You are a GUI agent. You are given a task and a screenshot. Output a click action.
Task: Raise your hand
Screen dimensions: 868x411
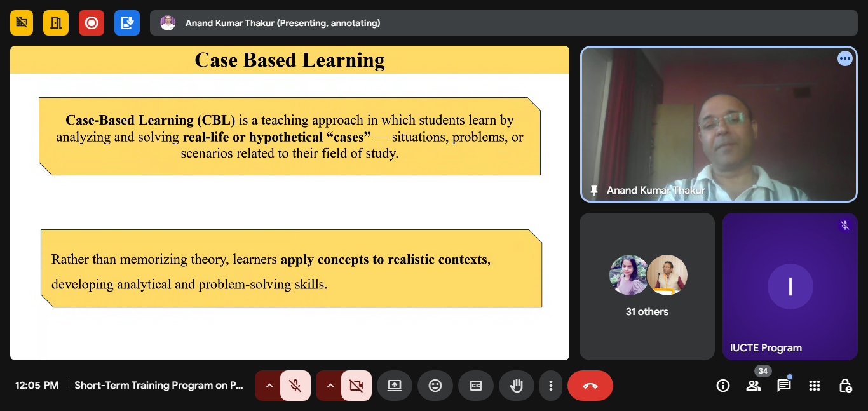tap(517, 386)
